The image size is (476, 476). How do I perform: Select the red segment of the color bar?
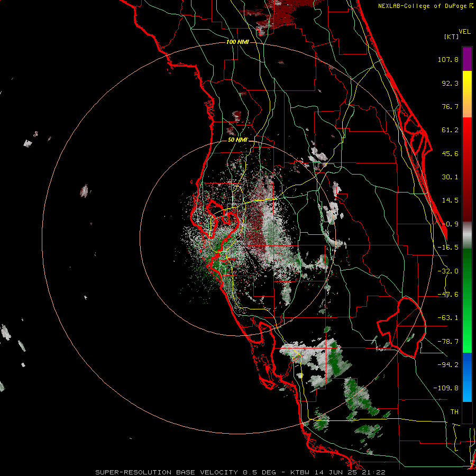[467, 169]
